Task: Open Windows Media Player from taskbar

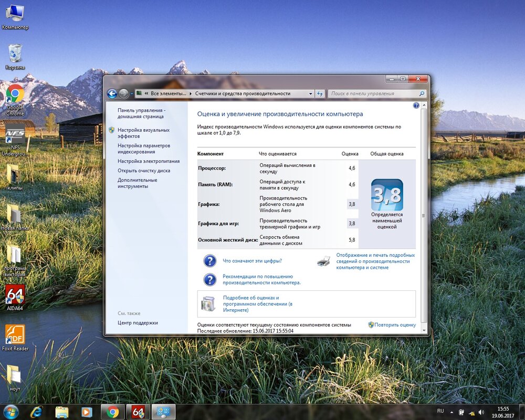Action: 86,412
